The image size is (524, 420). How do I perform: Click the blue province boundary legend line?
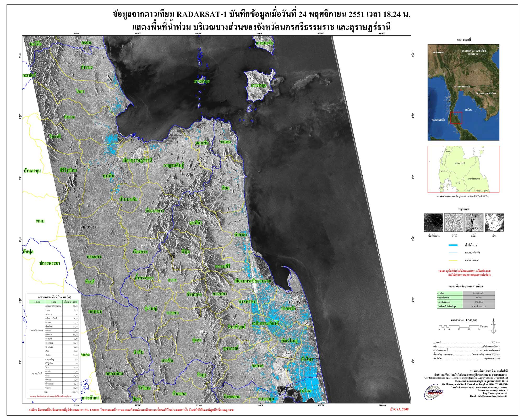[453, 253]
